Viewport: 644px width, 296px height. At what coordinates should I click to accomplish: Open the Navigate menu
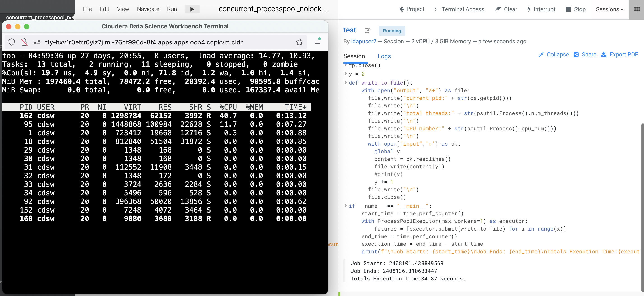(148, 9)
